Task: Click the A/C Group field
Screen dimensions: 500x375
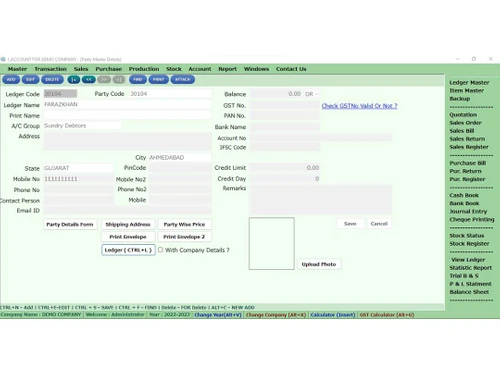Action: click(83, 126)
